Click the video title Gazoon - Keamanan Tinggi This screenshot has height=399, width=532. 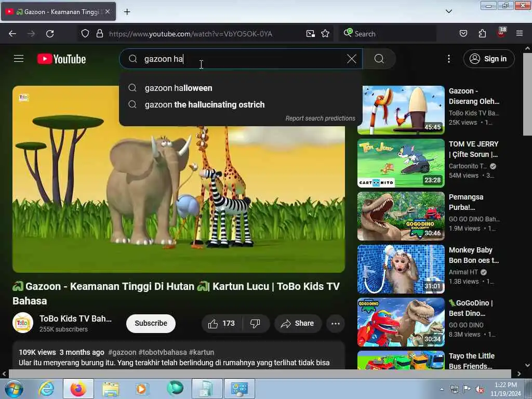click(x=176, y=294)
